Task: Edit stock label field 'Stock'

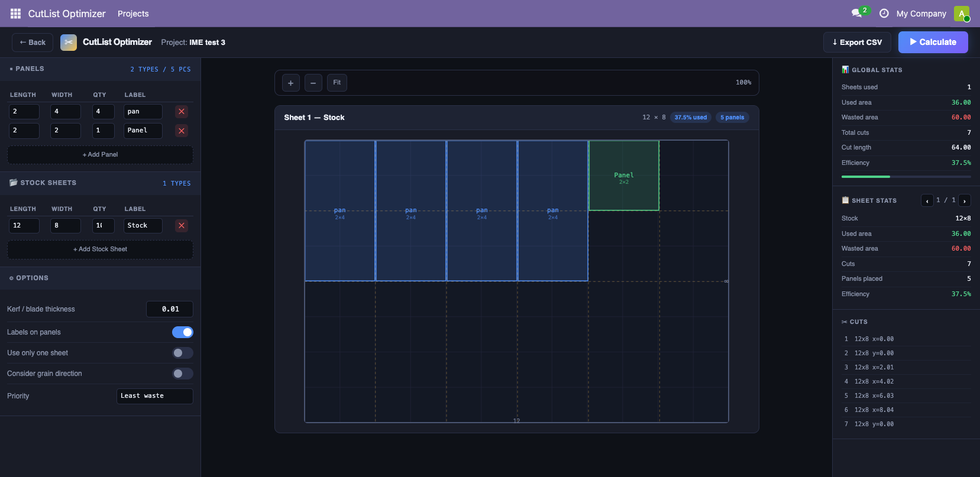Action: click(x=143, y=225)
